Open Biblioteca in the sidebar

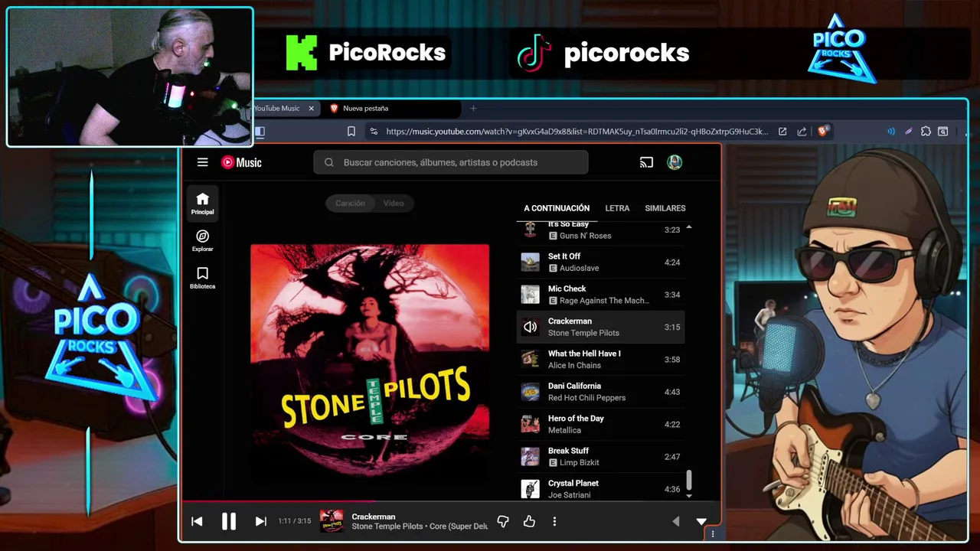tap(203, 278)
